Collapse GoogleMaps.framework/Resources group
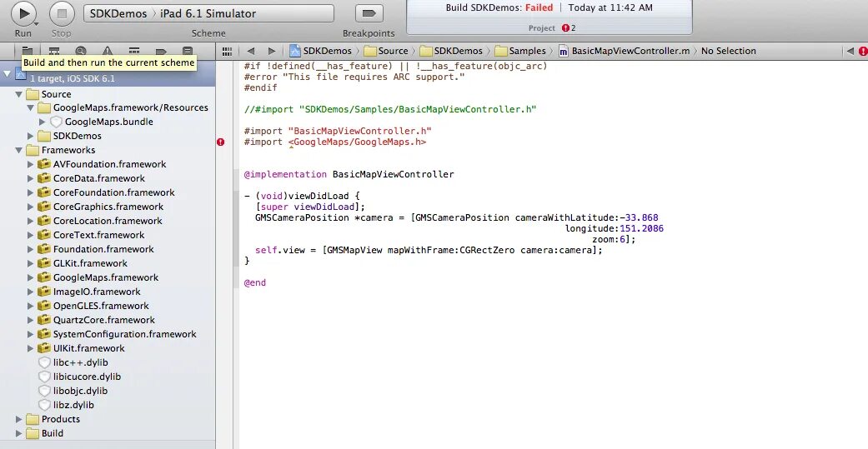 pos(31,108)
